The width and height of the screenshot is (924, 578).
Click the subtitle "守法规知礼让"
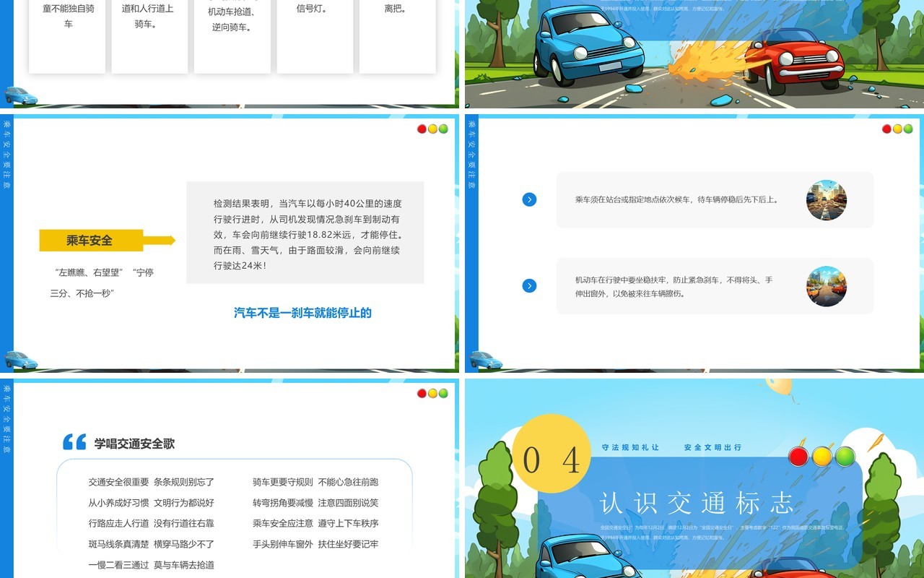point(630,448)
